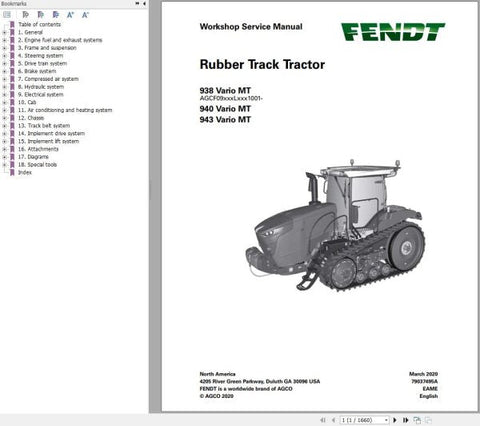480x426 pixels.
Task: Select '11. Air conditioning and heating system' bookmark
Action: [x=65, y=110]
